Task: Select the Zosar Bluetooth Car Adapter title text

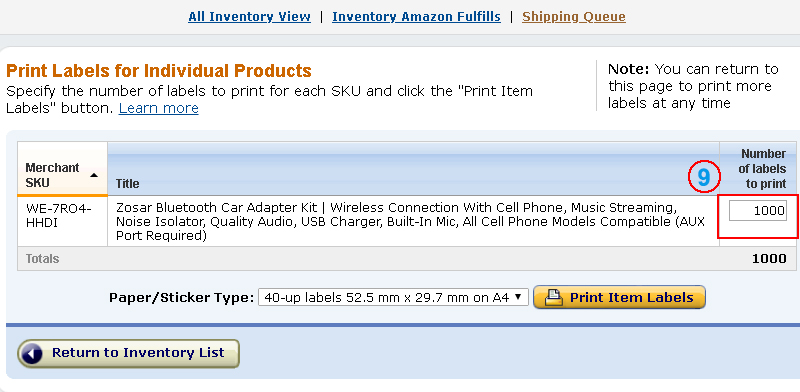Action: [411, 222]
